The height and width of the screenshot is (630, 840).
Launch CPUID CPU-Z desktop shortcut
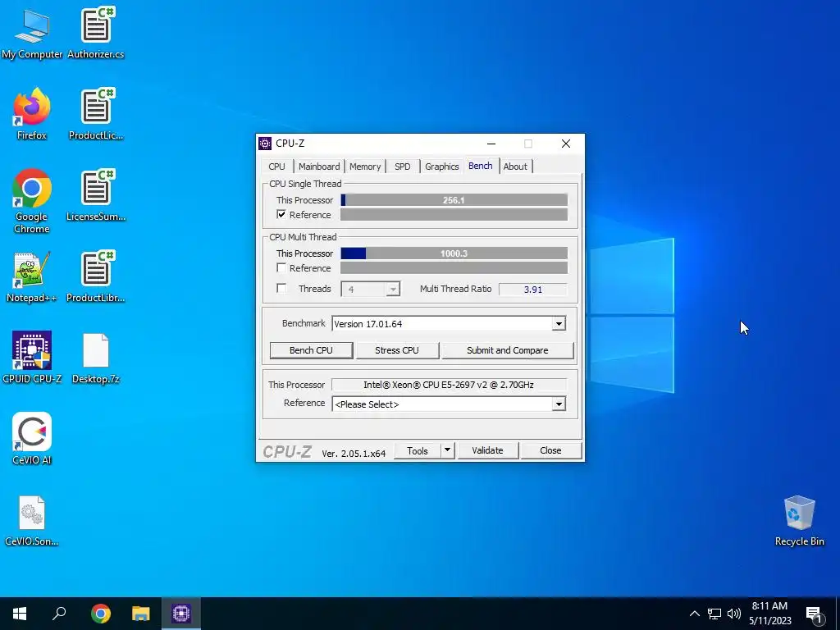coord(32,358)
